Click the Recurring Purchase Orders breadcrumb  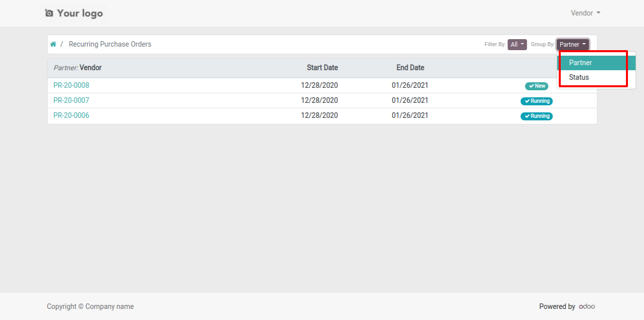click(x=110, y=44)
